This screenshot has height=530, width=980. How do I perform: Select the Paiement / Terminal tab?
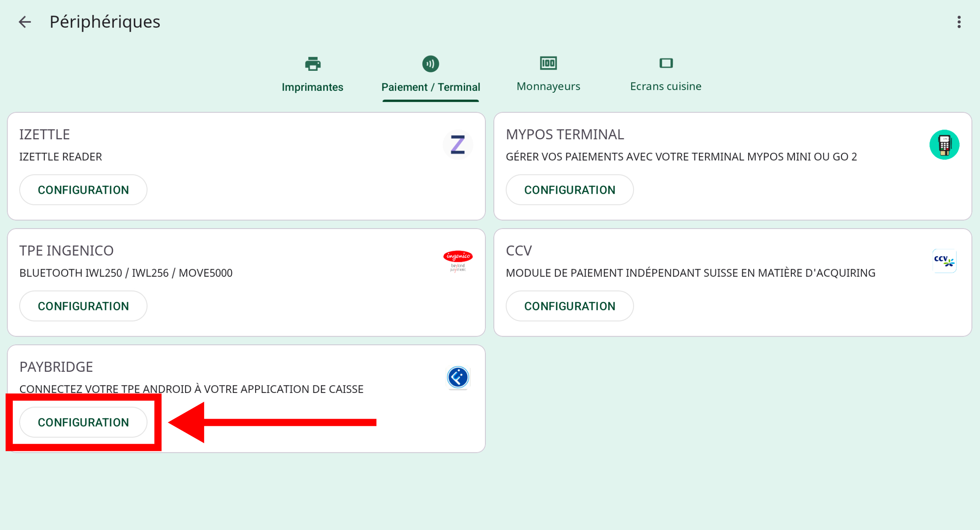430,87
